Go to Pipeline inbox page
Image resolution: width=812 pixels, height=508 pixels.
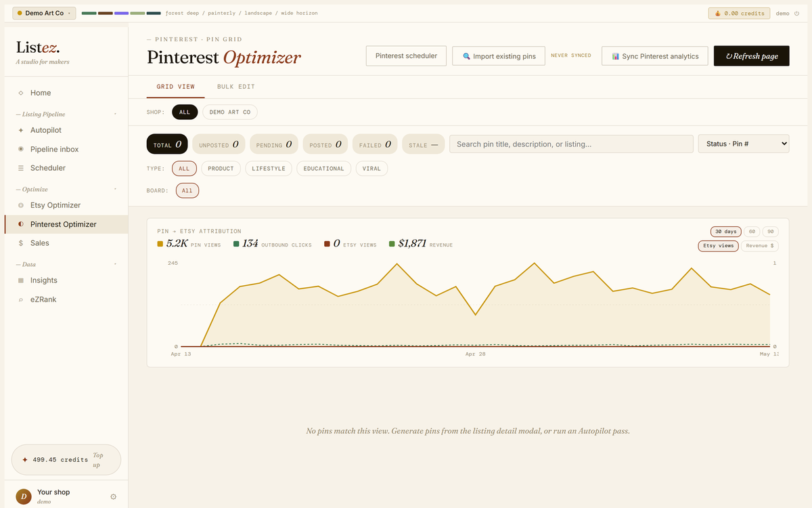click(x=66, y=149)
